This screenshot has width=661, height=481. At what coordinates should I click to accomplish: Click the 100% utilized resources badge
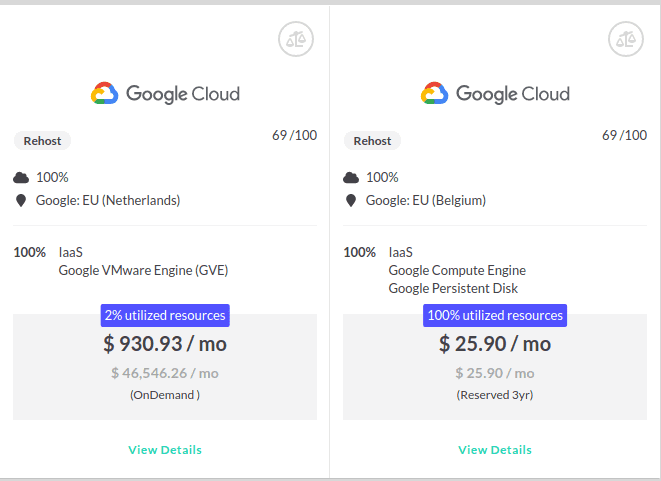pos(495,315)
